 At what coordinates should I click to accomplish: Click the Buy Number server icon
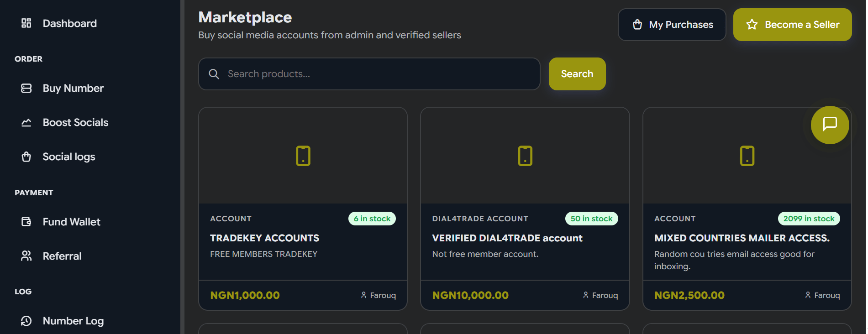pos(26,88)
